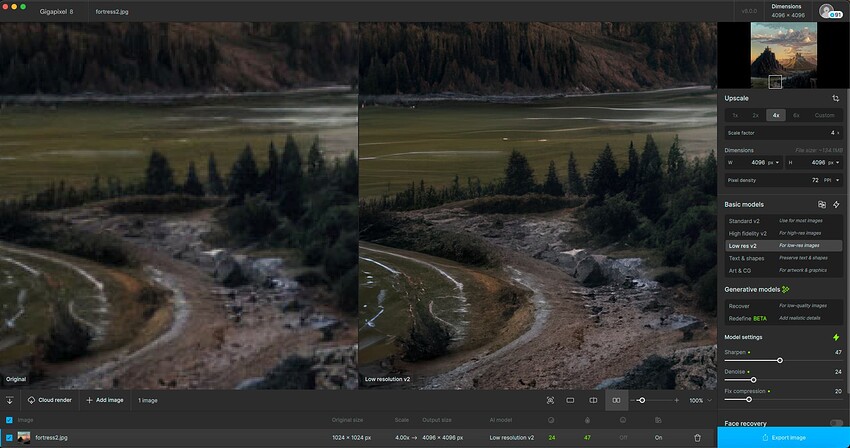Switch to single view layout icon
Viewport: 850px width, 448px height.
coord(570,400)
